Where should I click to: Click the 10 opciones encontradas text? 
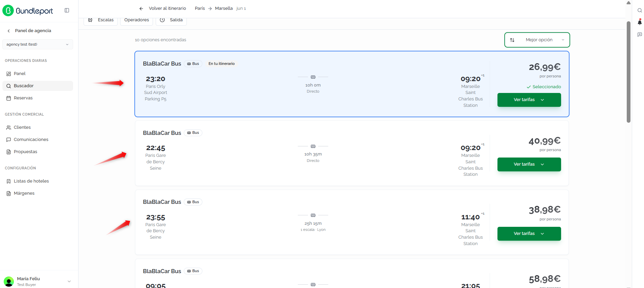point(160,40)
